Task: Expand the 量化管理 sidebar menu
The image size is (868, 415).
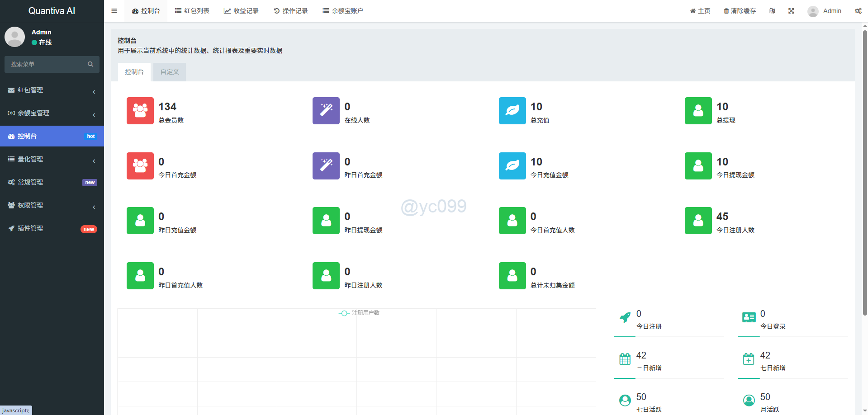Action: pos(52,159)
